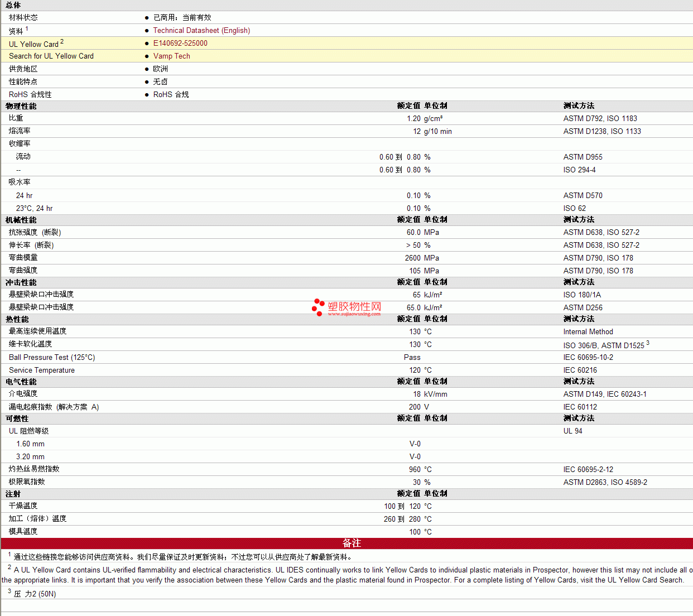Image resolution: width=693 pixels, height=616 pixels.
Task: Select the 电气性能 section header
Action: pyautogui.click(x=21, y=382)
